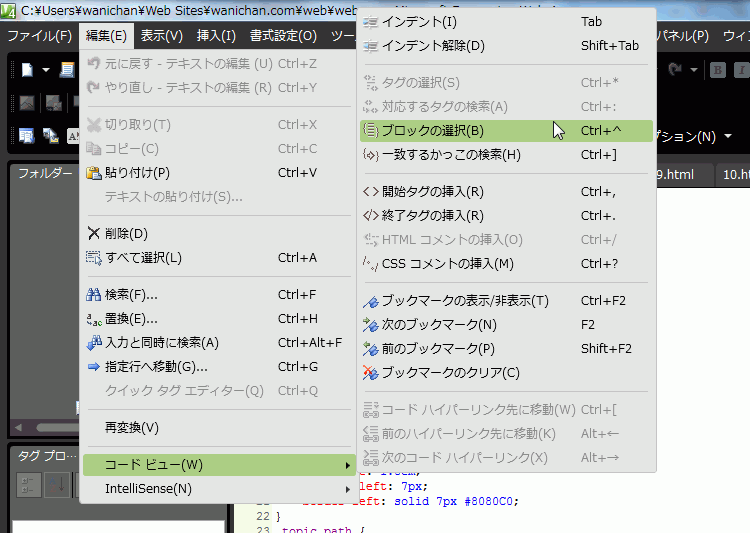This screenshot has width=750, height=533.
Task: Open the View (表示) menu
Action: point(162,36)
